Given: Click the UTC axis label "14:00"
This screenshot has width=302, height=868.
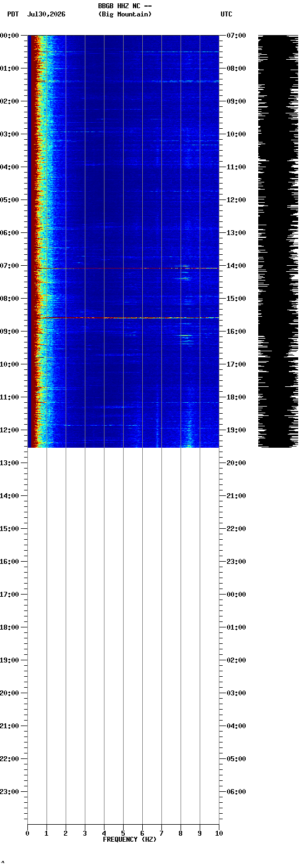Looking at the screenshot, I should [x=236, y=266].
